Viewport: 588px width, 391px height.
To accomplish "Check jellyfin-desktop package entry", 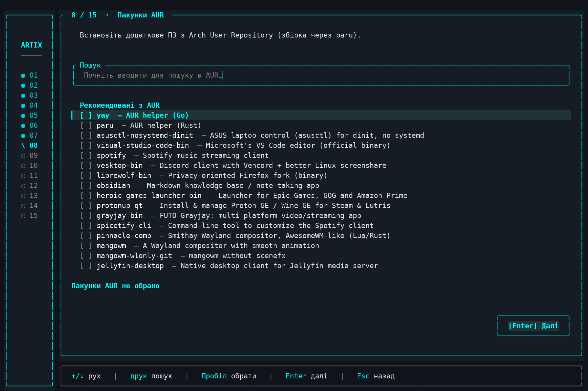I will coord(86,266).
